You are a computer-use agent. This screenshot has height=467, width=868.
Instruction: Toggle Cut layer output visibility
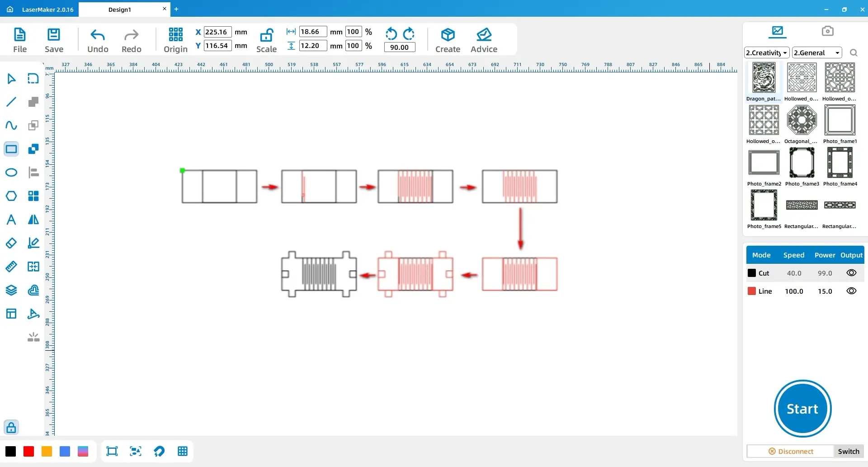tap(851, 273)
